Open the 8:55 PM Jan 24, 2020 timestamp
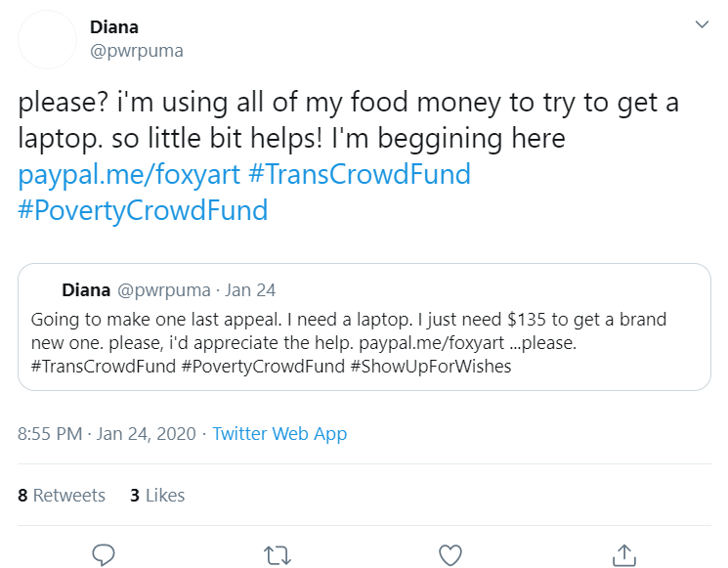Screen dimensions: 728x568 click(x=107, y=434)
